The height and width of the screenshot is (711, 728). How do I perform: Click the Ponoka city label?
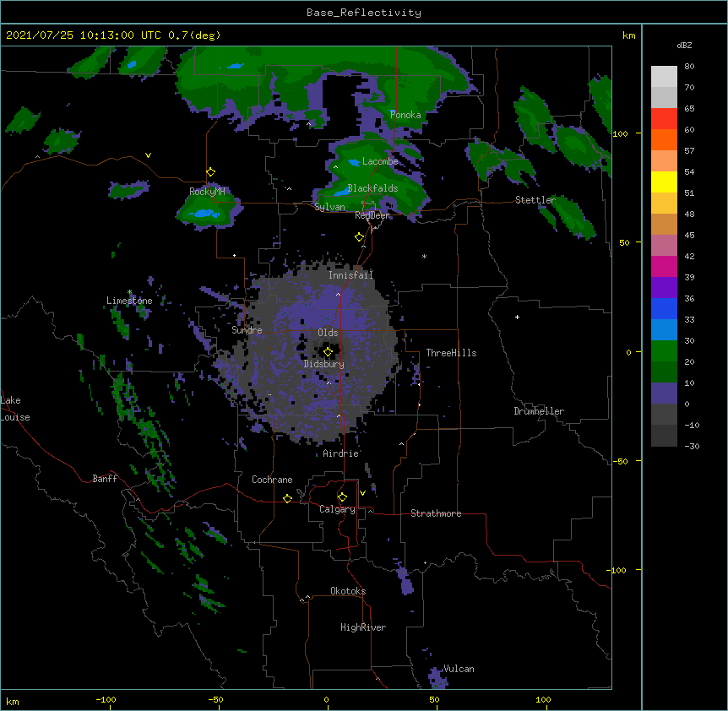click(x=405, y=115)
